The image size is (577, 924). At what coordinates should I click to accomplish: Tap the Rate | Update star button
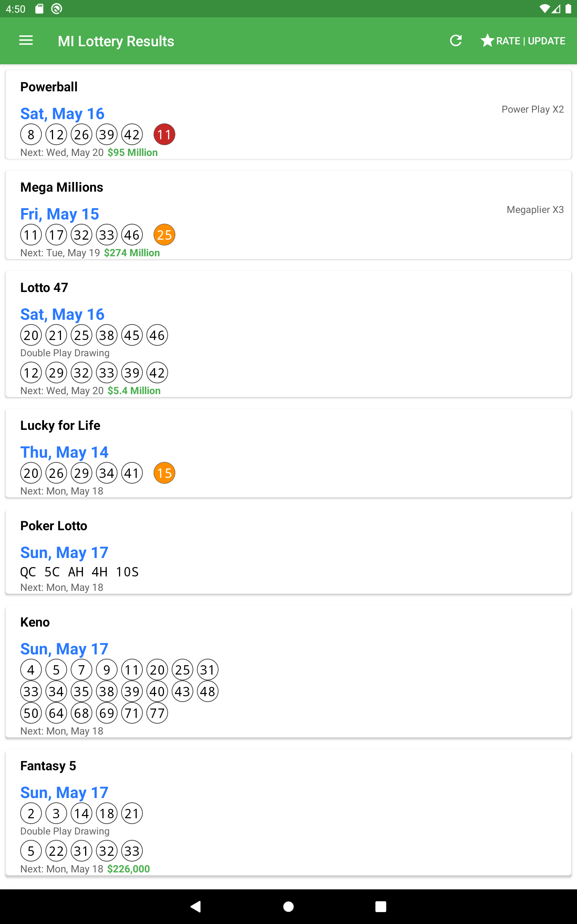pyautogui.click(x=523, y=40)
